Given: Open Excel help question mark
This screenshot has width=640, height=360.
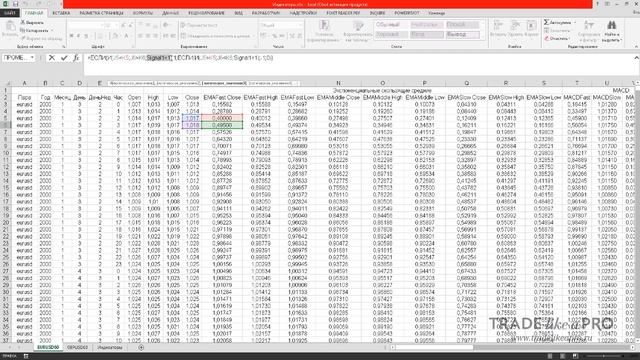Looking at the screenshot, I should tap(598, 4).
